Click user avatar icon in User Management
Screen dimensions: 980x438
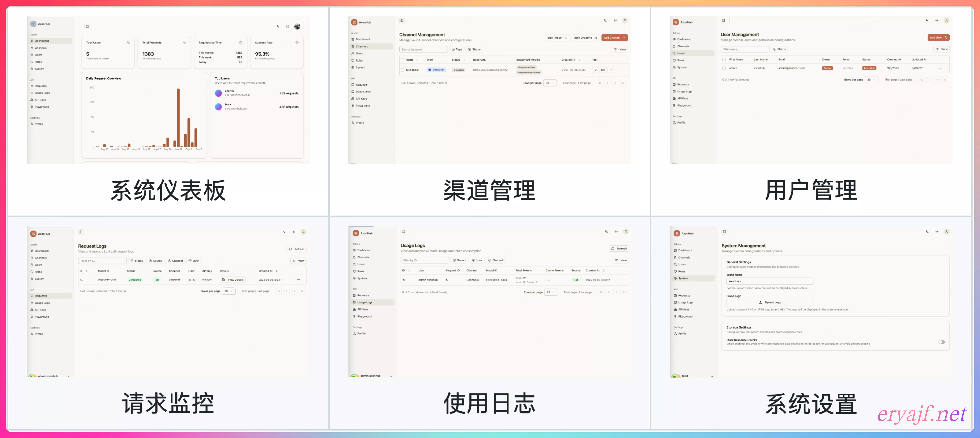pos(947,21)
